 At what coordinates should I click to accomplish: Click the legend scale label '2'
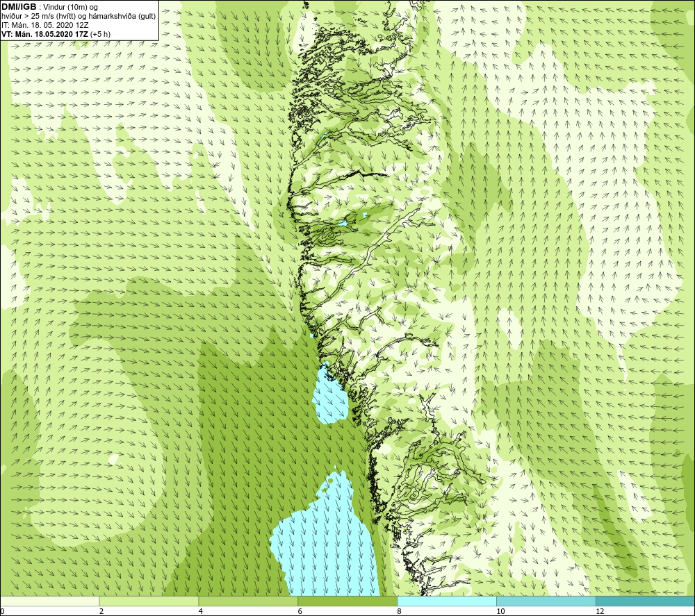[101, 611]
